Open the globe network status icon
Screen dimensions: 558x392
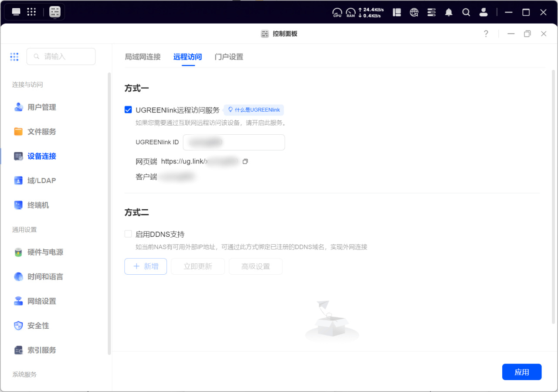pyautogui.click(x=414, y=12)
